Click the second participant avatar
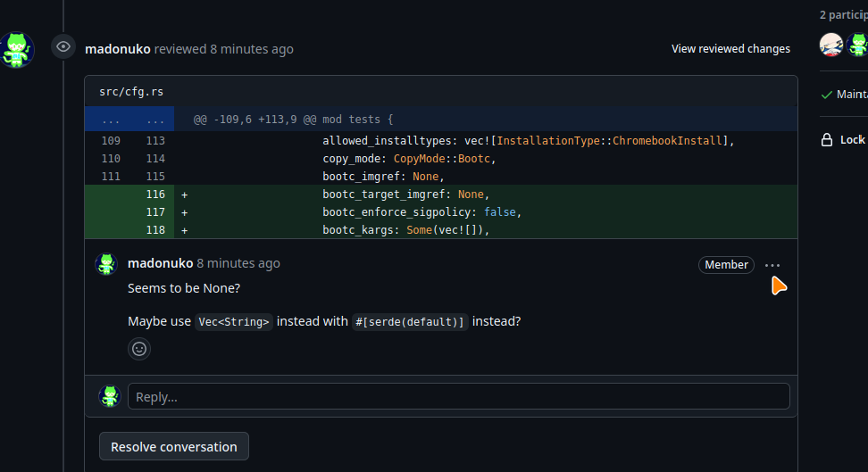Viewport: 868px width, 472px height. coord(857,45)
